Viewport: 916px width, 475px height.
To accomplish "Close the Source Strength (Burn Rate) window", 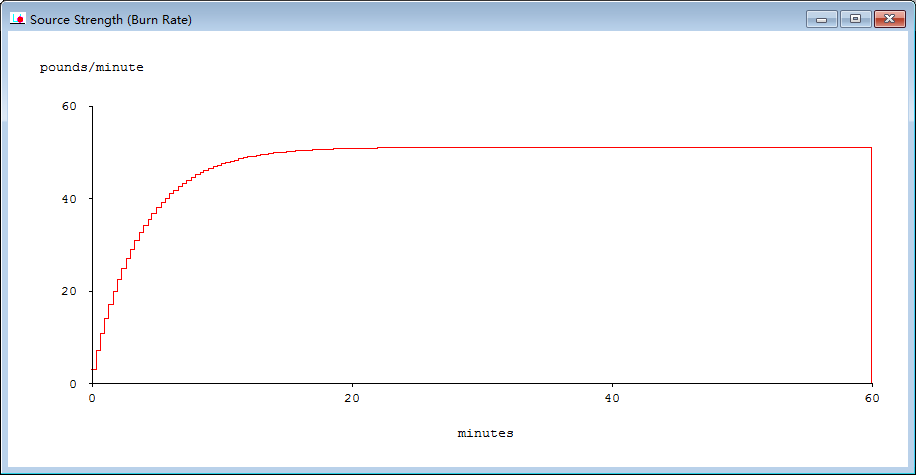I will (890, 19).
